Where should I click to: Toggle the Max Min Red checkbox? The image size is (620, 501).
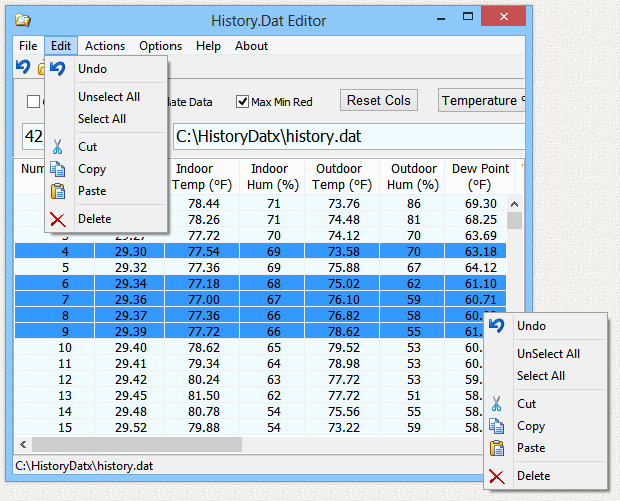242,102
